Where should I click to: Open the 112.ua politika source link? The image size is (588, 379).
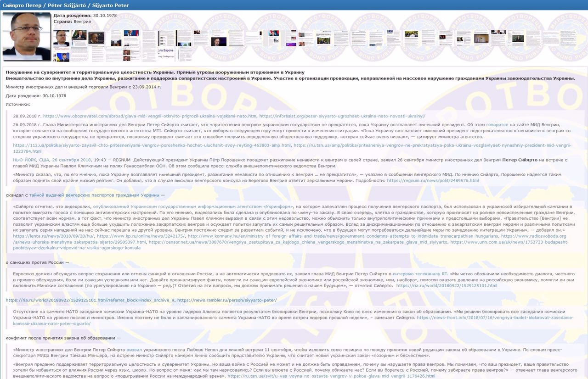pyautogui.click(x=152, y=145)
